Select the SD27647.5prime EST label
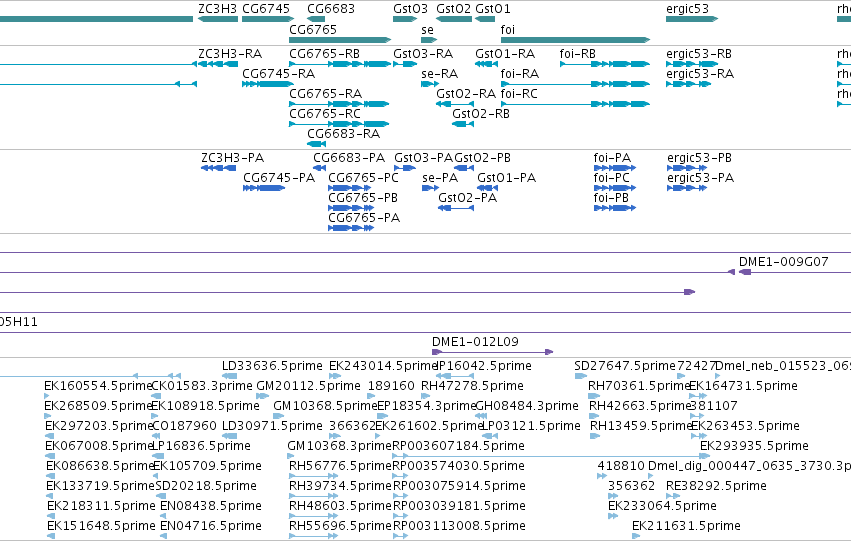 pyautogui.click(x=625, y=366)
